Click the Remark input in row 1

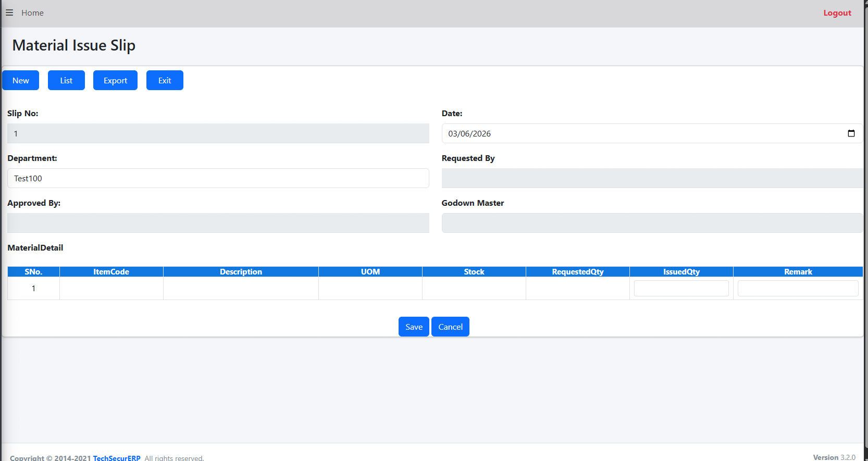point(798,288)
